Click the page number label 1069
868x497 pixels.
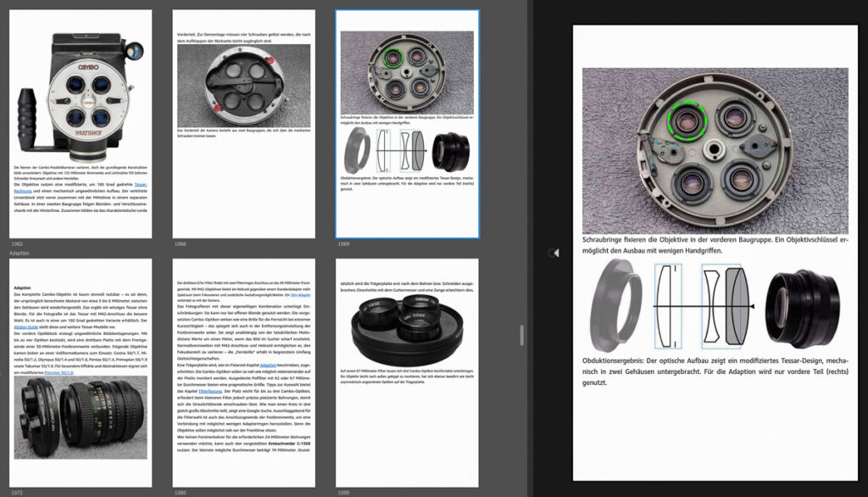click(x=343, y=243)
